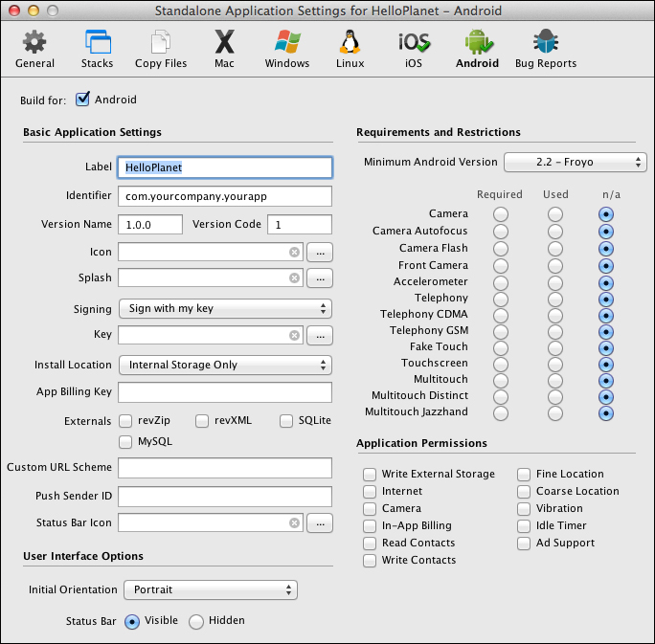Set Status Bar to Hidden
The width and height of the screenshot is (655, 644).
pos(196,622)
